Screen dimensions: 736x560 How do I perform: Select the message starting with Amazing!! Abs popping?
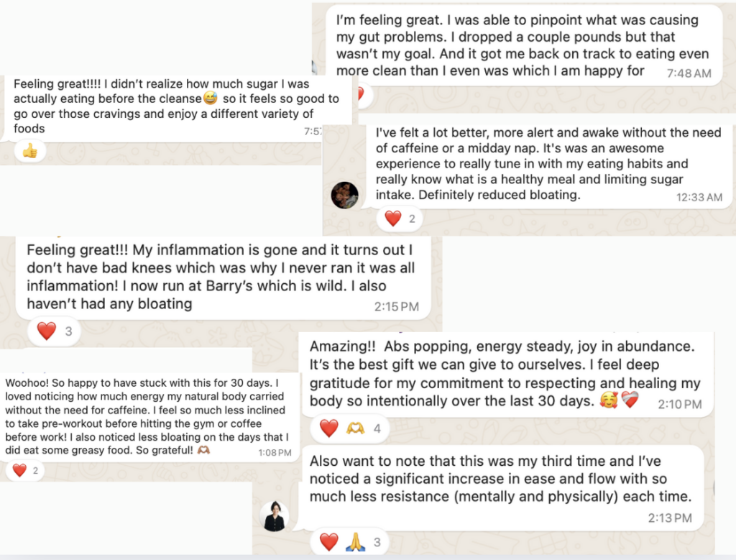[x=503, y=374]
